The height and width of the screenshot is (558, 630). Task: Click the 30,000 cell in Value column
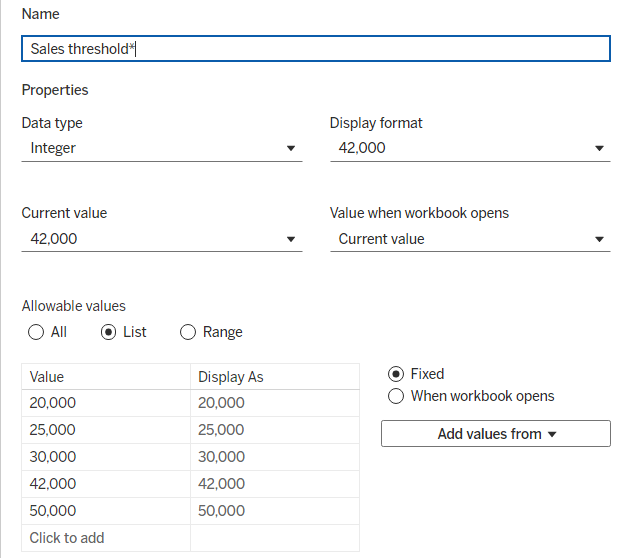[106, 457]
